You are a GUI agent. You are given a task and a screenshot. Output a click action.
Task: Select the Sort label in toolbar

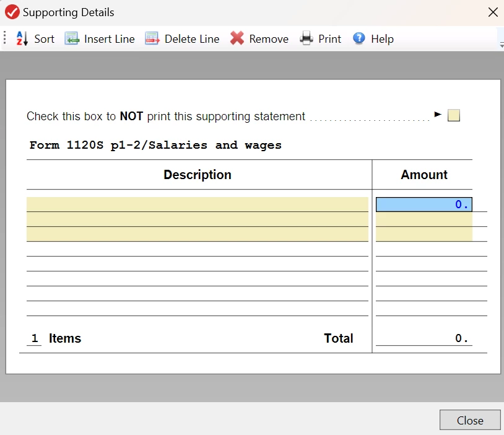(45, 39)
